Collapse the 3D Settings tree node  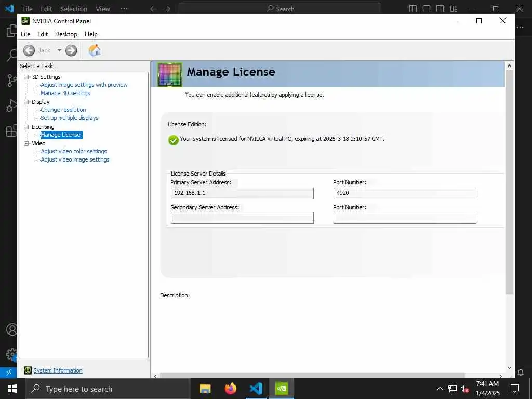[x=26, y=77]
